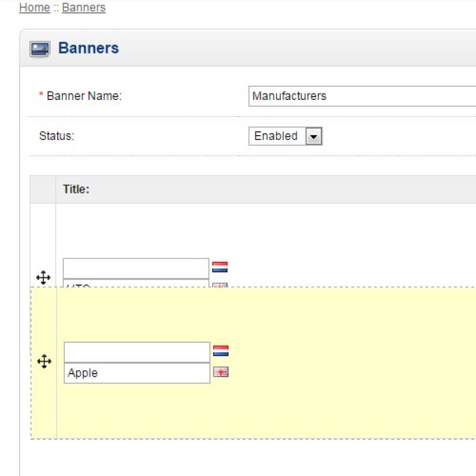Click the Dutch flag in the Apple banner row
This screenshot has width=476, height=476.
coord(220,350)
